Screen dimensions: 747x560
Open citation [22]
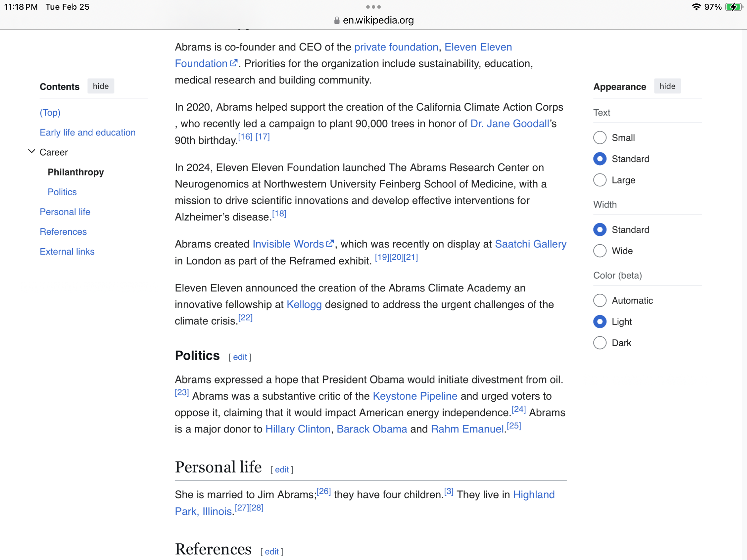[x=246, y=318]
